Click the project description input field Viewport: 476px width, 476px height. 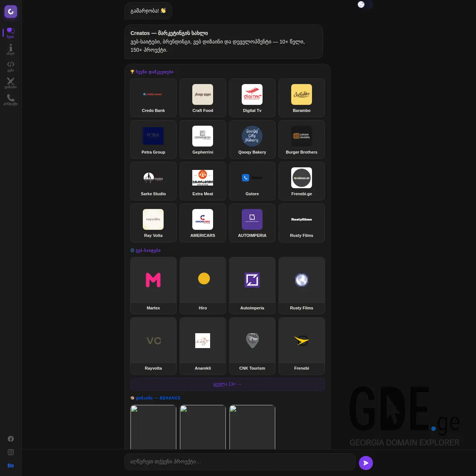tap(240, 462)
